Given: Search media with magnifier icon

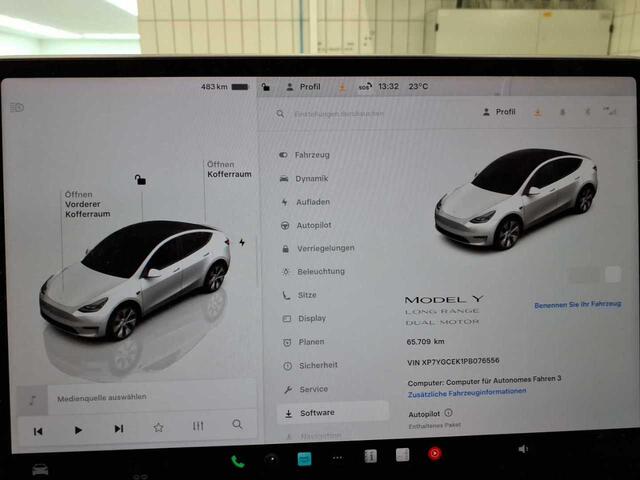Looking at the screenshot, I should click(237, 424).
